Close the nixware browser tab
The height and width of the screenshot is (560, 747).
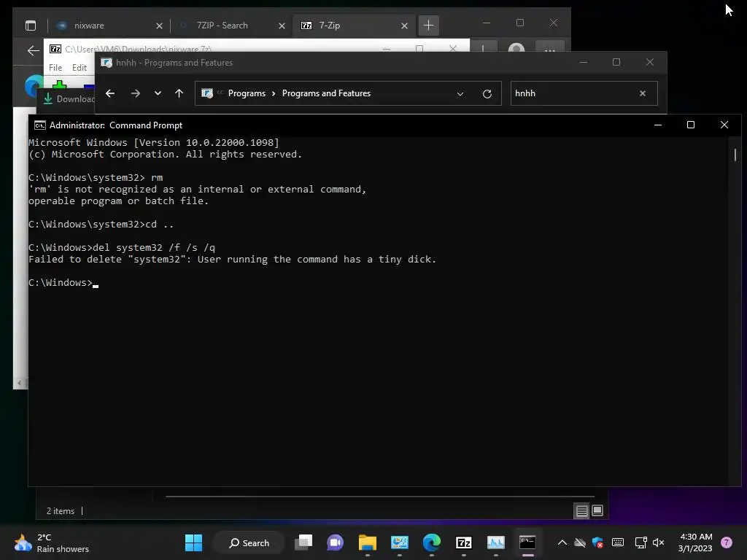click(x=159, y=26)
